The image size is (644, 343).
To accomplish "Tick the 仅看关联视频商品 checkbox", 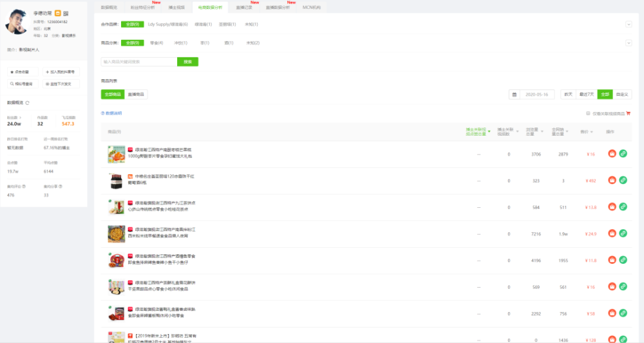I will click(x=588, y=113).
